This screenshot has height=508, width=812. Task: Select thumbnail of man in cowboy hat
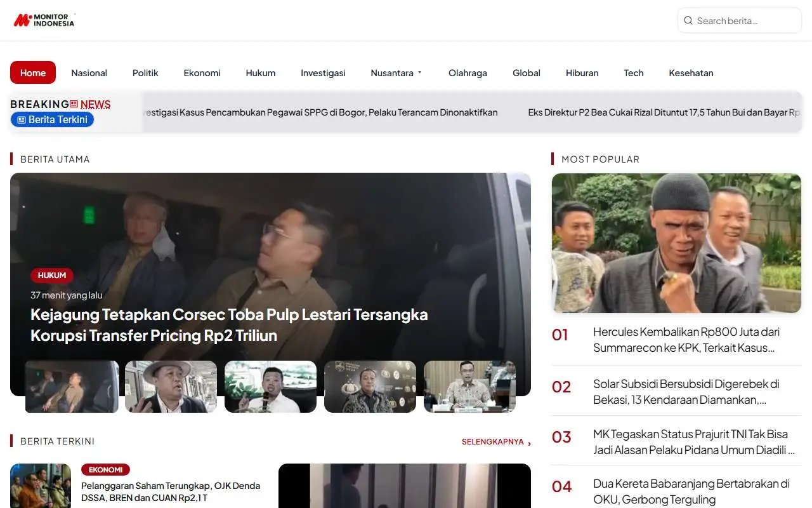point(171,387)
